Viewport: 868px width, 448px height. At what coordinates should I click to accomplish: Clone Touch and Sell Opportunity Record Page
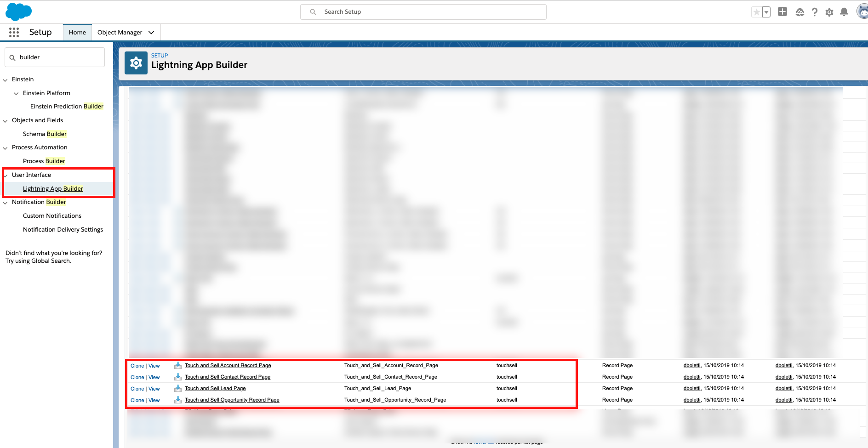(137, 401)
